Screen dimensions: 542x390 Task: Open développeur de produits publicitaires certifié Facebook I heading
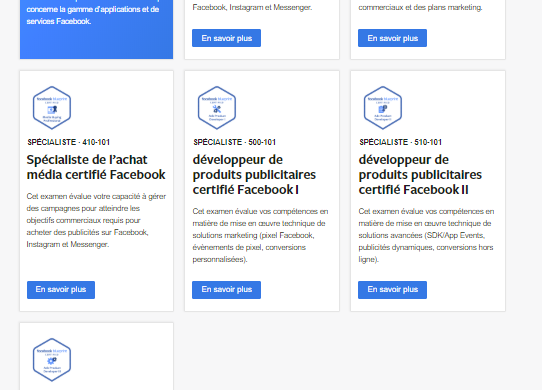(x=254, y=175)
